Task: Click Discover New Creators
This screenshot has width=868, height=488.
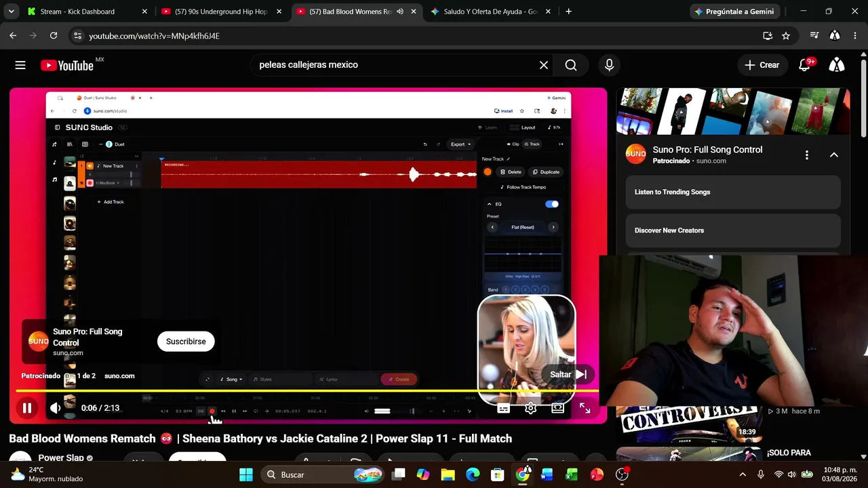Action: [733, 230]
